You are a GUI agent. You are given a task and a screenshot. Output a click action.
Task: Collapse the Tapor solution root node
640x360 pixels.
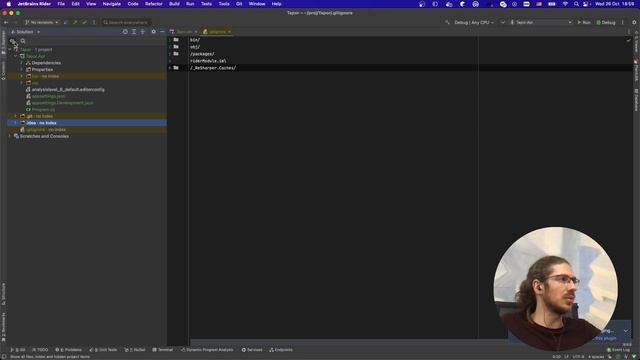coord(10,50)
